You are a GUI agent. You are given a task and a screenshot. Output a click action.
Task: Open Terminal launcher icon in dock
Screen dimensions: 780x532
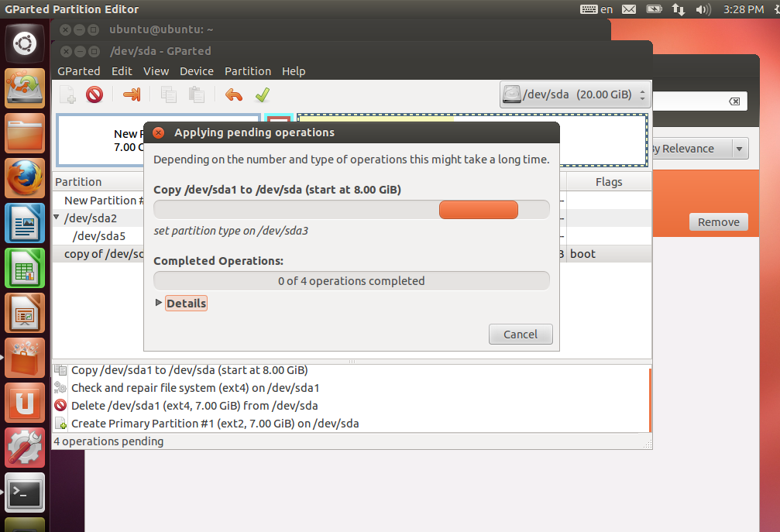coord(25,493)
